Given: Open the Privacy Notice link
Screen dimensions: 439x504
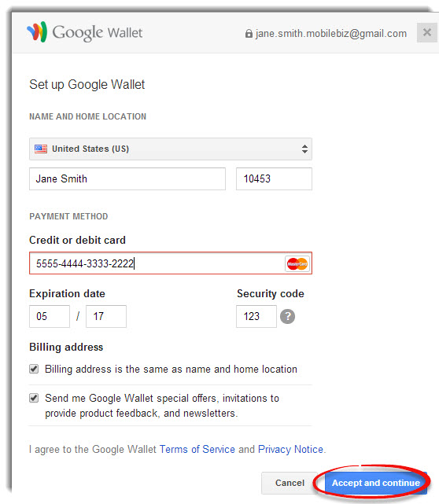Looking at the screenshot, I should (291, 449).
